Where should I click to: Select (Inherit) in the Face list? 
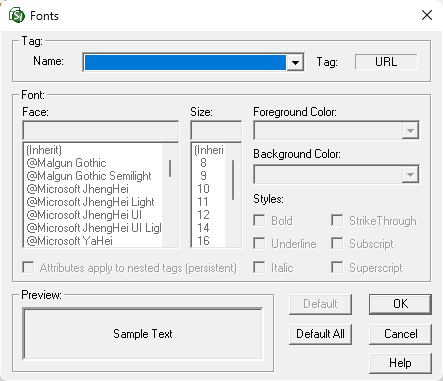(93, 150)
